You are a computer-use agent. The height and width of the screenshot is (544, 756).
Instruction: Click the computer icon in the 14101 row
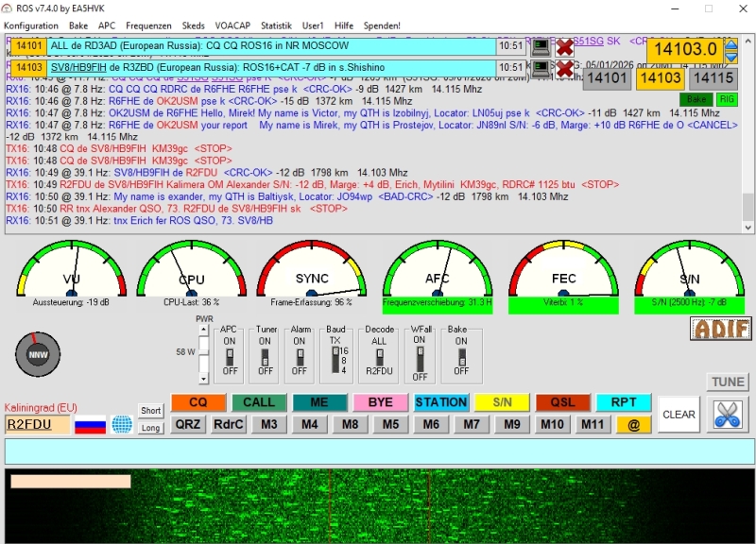coord(541,46)
